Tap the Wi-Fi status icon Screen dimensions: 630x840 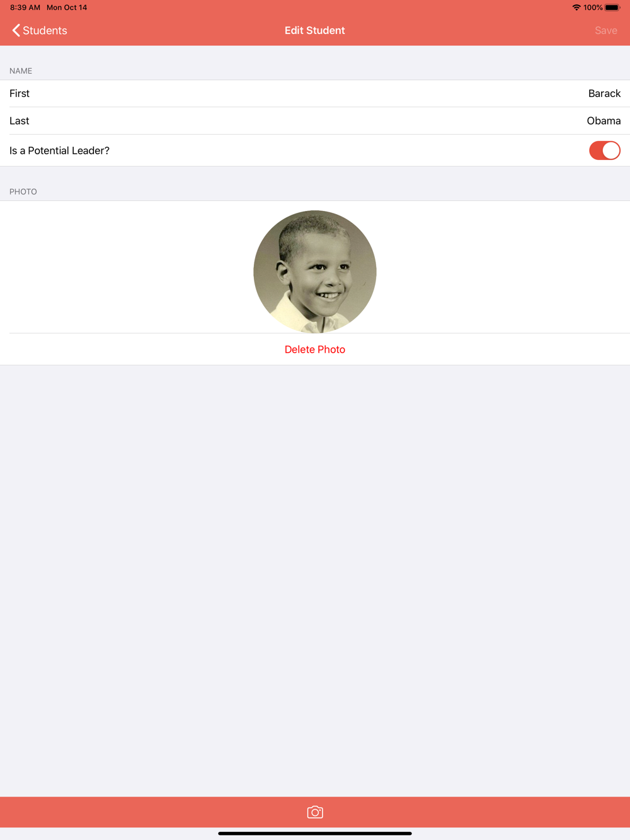tap(576, 8)
